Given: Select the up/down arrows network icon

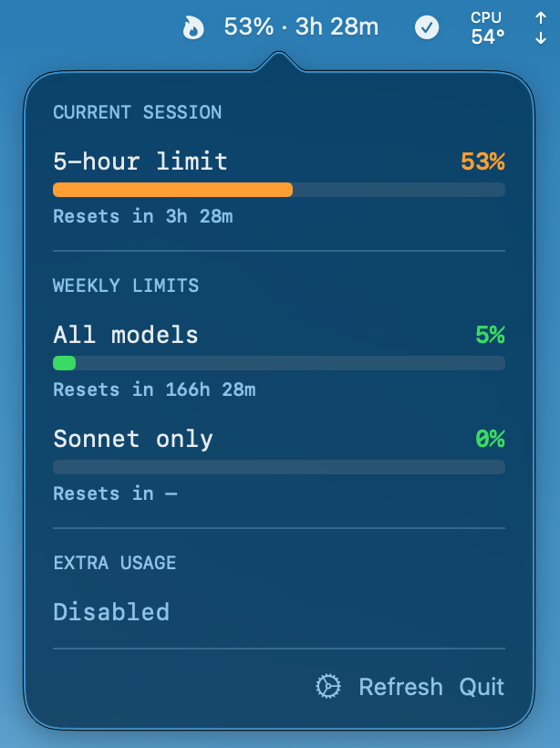Looking at the screenshot, I should pos(540,26).
